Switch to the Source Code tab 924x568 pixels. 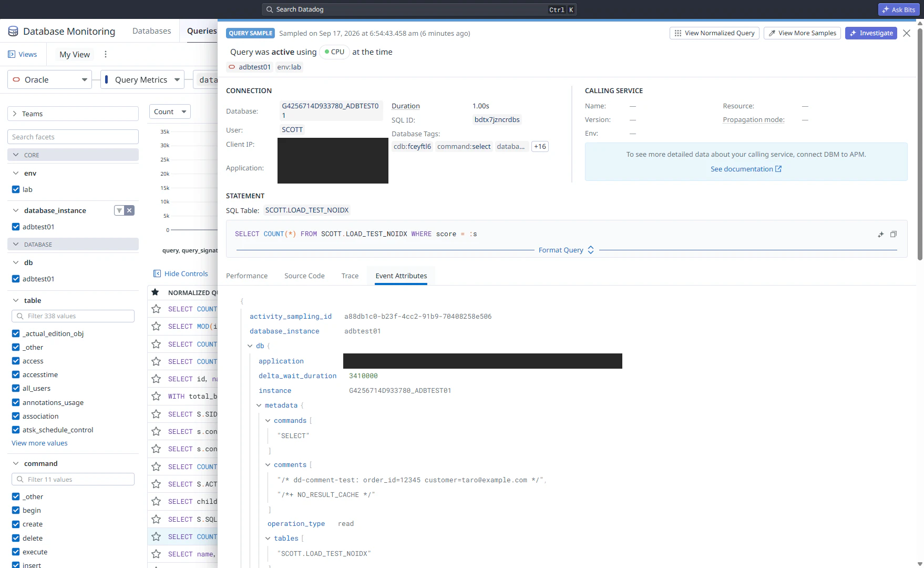(x=304, y=276)
